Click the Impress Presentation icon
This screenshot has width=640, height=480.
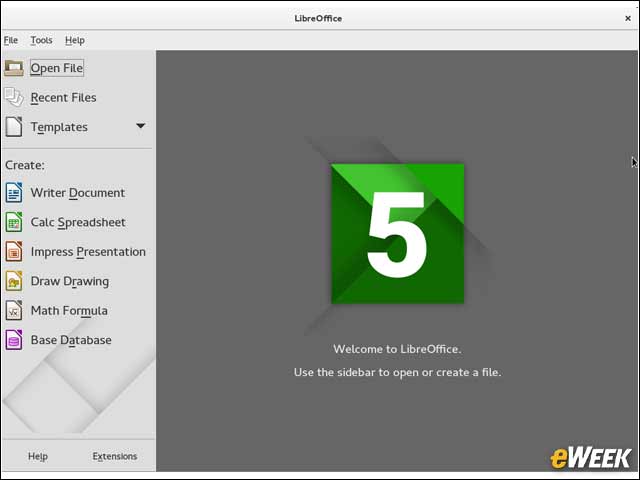(x=14, y=251)
